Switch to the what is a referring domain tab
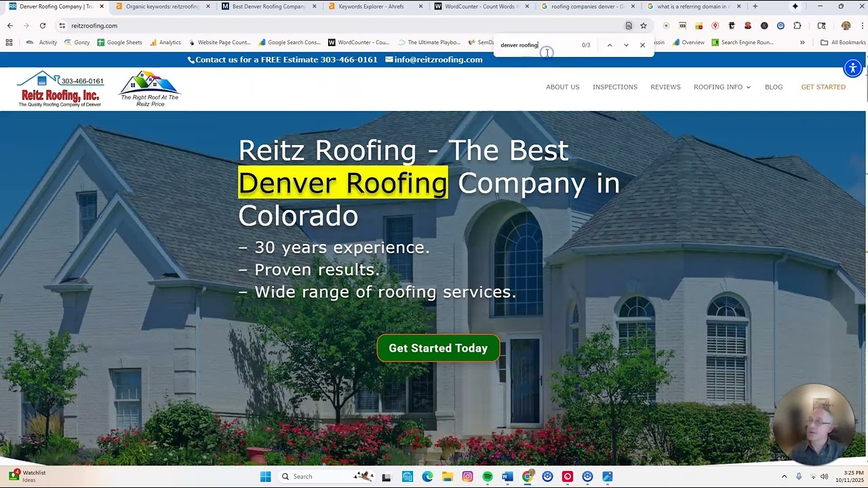This screenshot has width=868, height=488. [694, 6]
